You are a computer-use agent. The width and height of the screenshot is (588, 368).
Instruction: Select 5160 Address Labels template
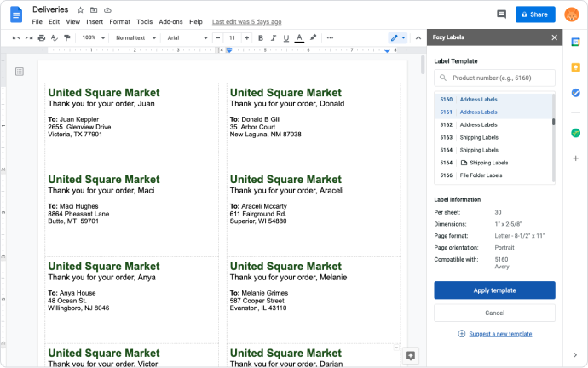pos(493,100)
